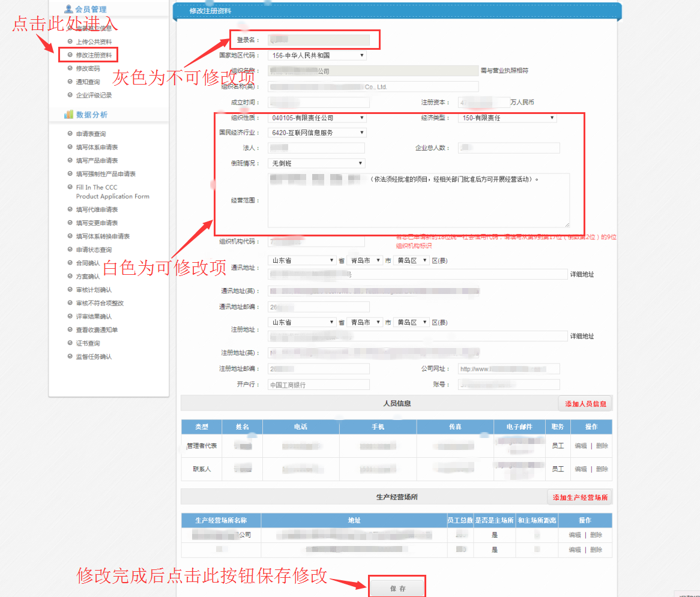
Task: Open the 国民经济行业 dropdown
Action: 317,133
